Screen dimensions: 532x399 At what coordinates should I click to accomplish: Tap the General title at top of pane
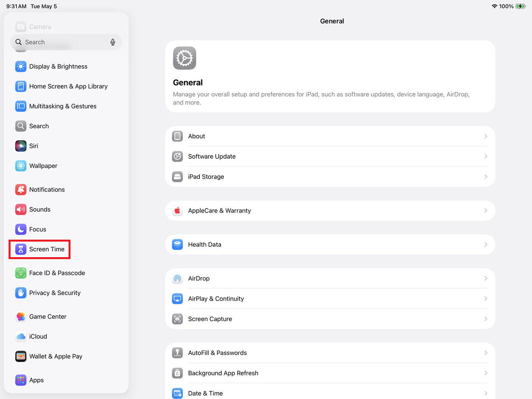point(332,21)
